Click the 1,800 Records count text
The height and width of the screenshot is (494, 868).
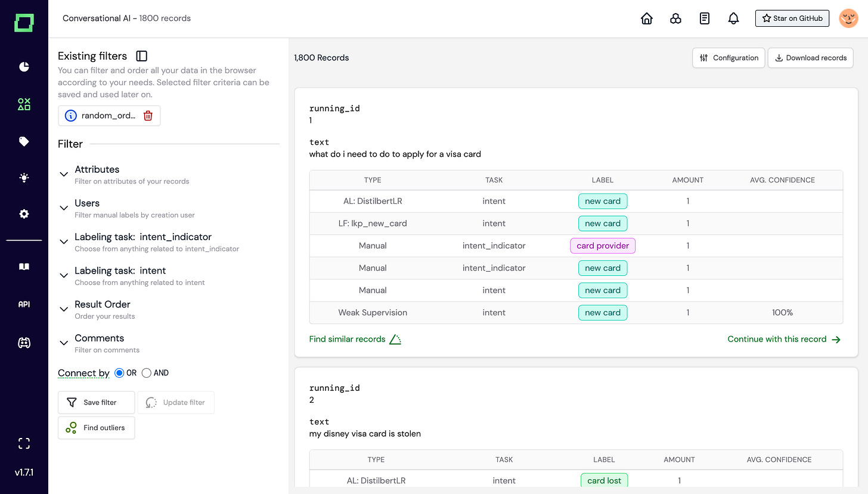tap(321, 58)
